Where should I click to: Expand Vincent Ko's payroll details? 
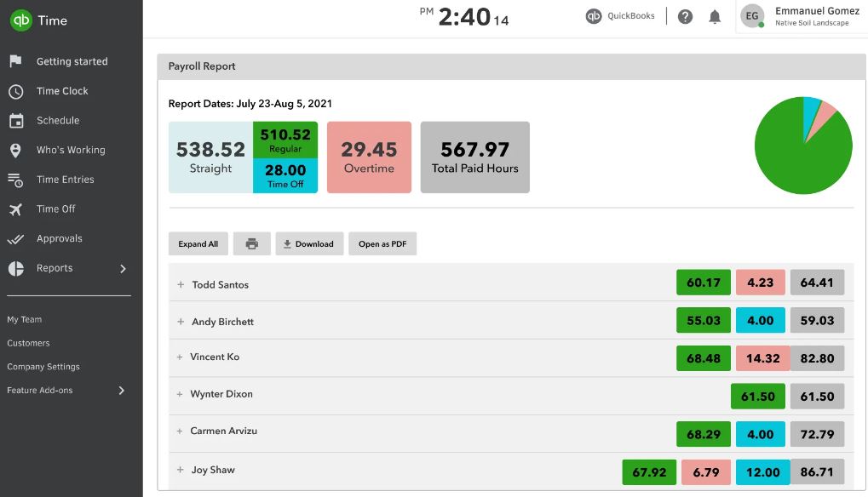pyautogui.click(x=180, y=357)
